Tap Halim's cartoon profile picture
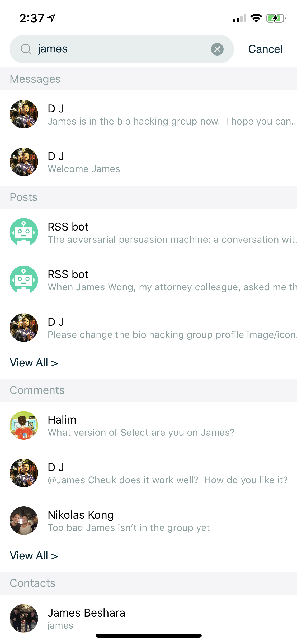Viewport: 297px width, 644px height. tap(24, 425)
